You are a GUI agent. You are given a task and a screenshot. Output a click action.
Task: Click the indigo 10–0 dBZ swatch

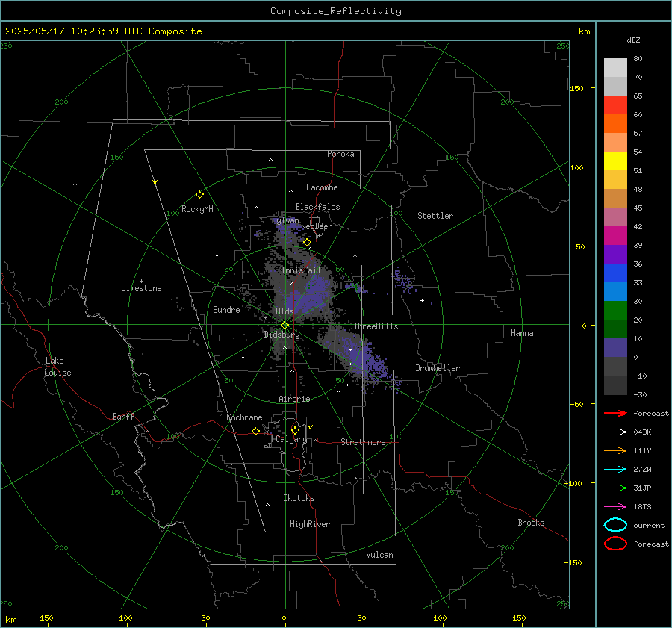click(615, 348)
